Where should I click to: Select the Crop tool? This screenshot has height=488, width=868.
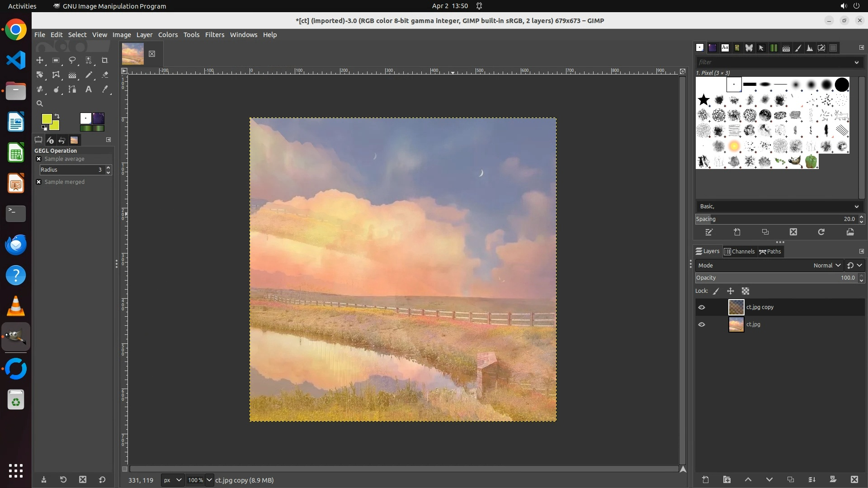pyautogui.click(x=105, y=60)
